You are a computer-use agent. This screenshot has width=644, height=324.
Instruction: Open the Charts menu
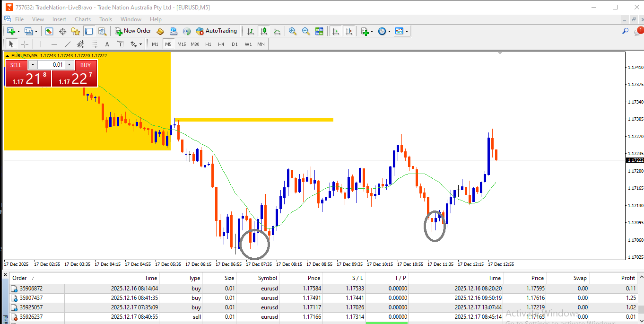82,19
